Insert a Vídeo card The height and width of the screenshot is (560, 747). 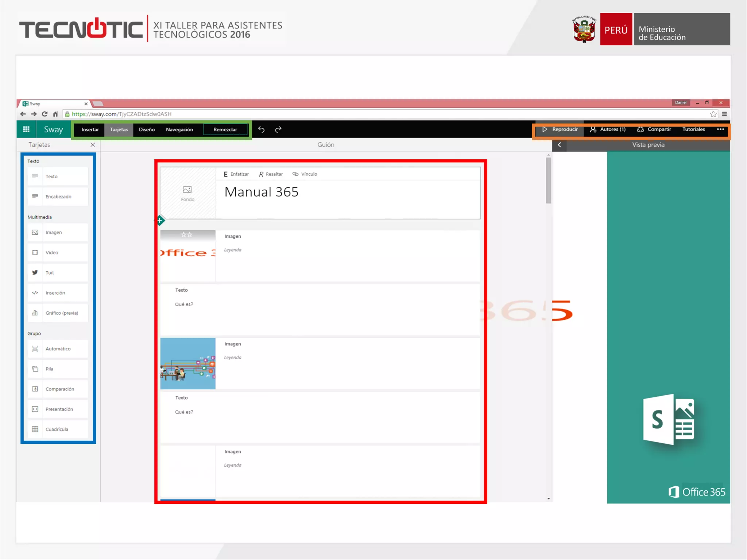coord(58,252)
